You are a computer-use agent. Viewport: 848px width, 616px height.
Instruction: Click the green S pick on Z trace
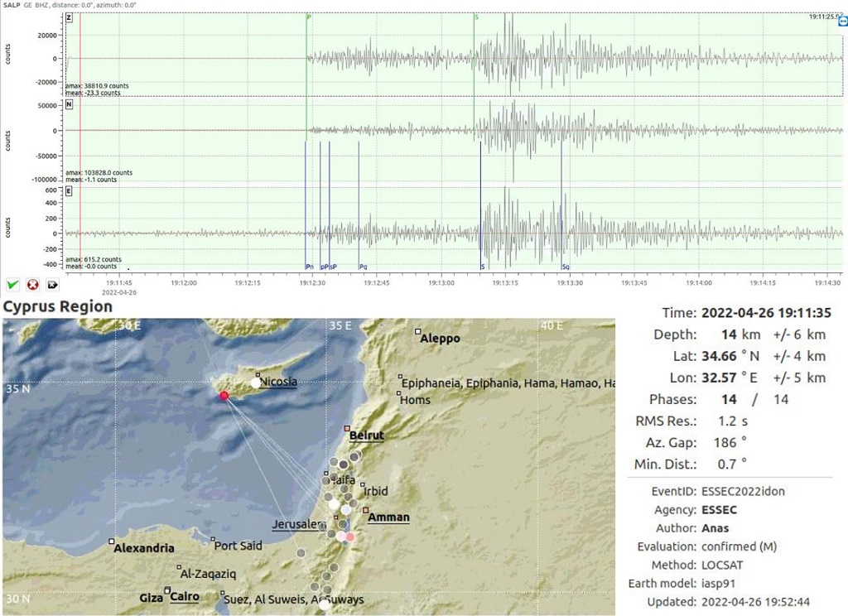(476, 17)
